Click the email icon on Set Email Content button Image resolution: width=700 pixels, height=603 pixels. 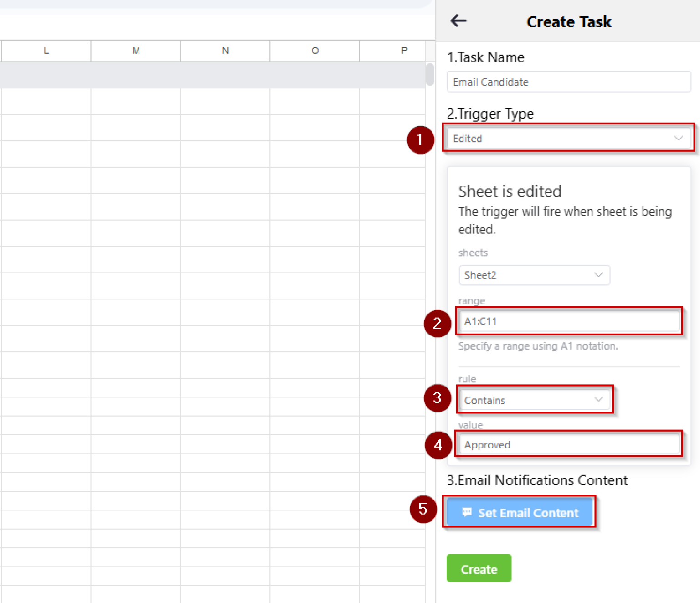tap(466, 512)
